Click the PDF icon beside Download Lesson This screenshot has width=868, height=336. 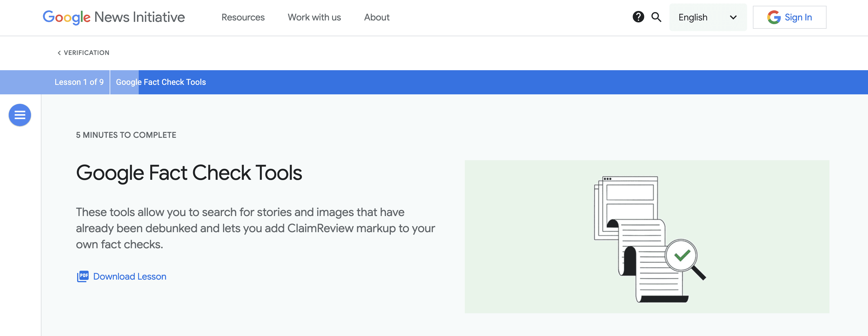83,276
